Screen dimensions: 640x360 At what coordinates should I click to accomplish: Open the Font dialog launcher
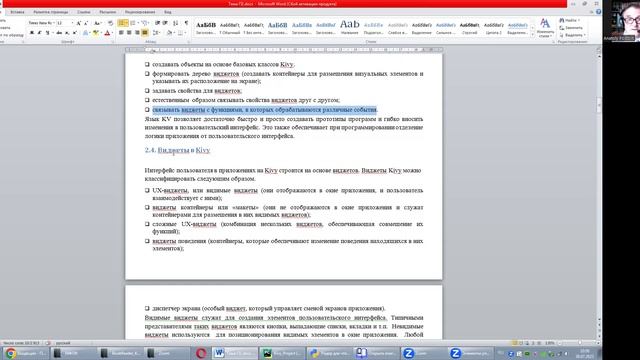click(x=114, y=42)
